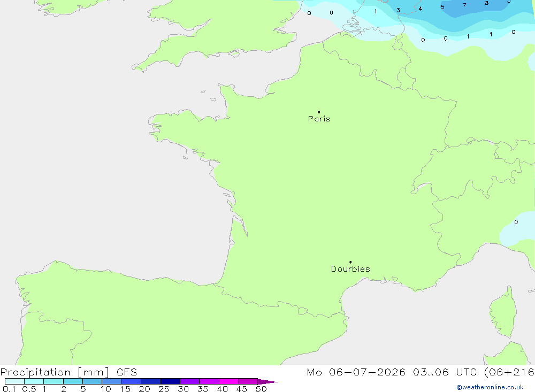The height and width of the screenshot is (392, 535).
Task: Click the 1–2 mm legend swatch
Action: click(53, 381)
